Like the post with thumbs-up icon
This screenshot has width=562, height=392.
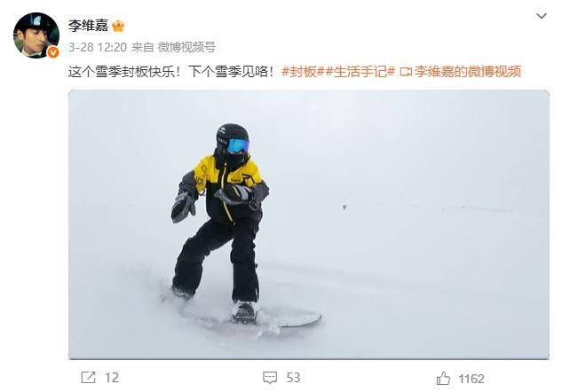(x=443, y=379)
